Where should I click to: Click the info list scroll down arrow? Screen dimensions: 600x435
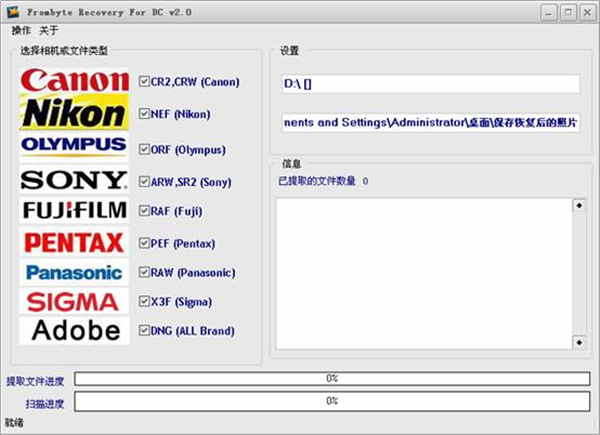point(578,342)
